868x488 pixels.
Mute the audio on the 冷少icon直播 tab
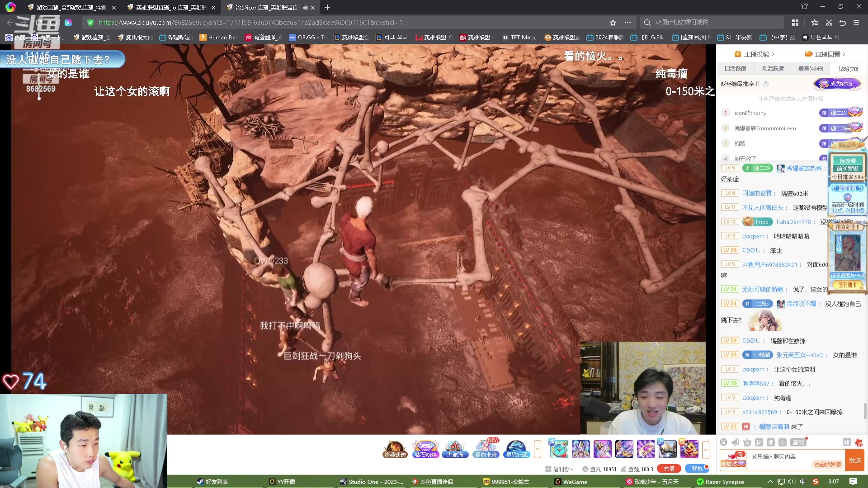[305, 8]
